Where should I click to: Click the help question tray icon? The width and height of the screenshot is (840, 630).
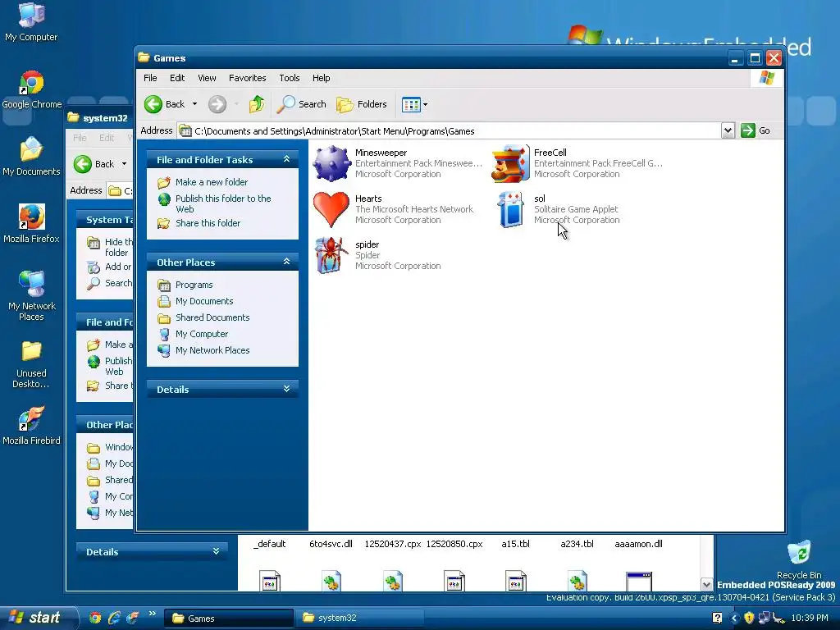point(717,619)
